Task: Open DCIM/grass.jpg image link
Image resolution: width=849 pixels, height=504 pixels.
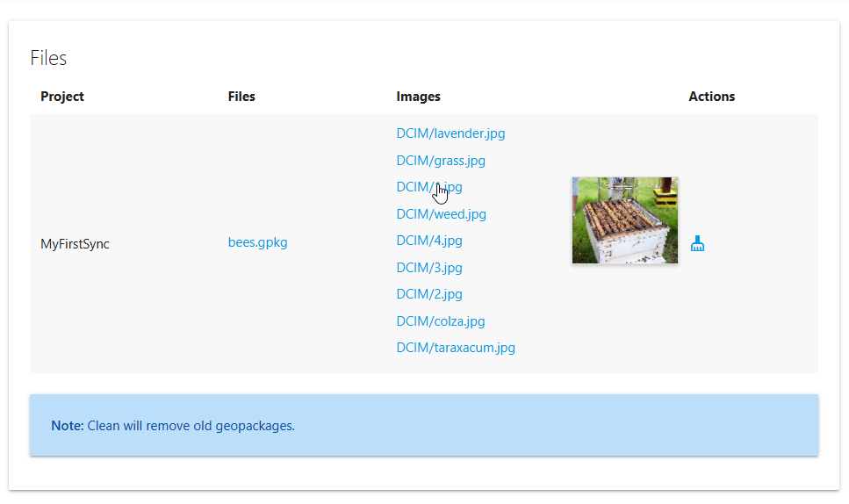Action: 441,160
